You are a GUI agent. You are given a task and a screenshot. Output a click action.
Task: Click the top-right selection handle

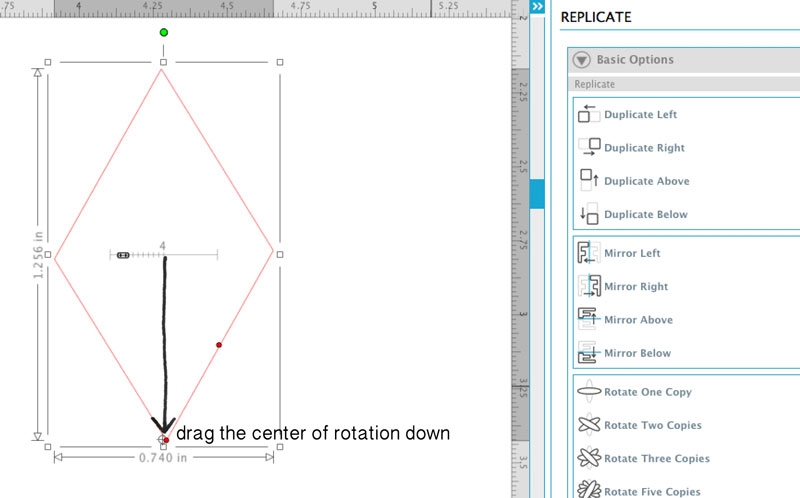point(280,62)
